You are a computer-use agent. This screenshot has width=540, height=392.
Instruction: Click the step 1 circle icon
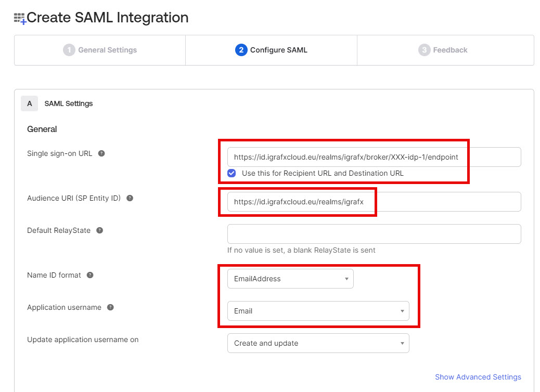click(x=69, y=50)
